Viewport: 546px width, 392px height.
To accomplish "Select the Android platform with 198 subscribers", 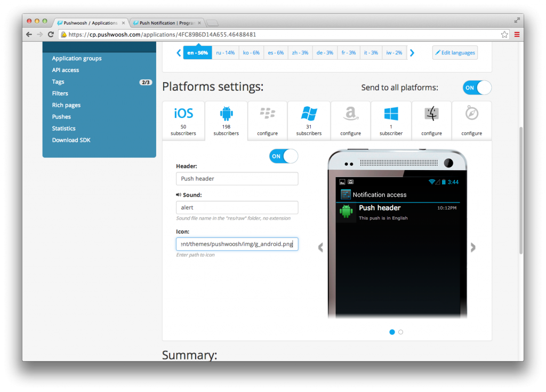I will pyautogui.click(x=226, y=121).
